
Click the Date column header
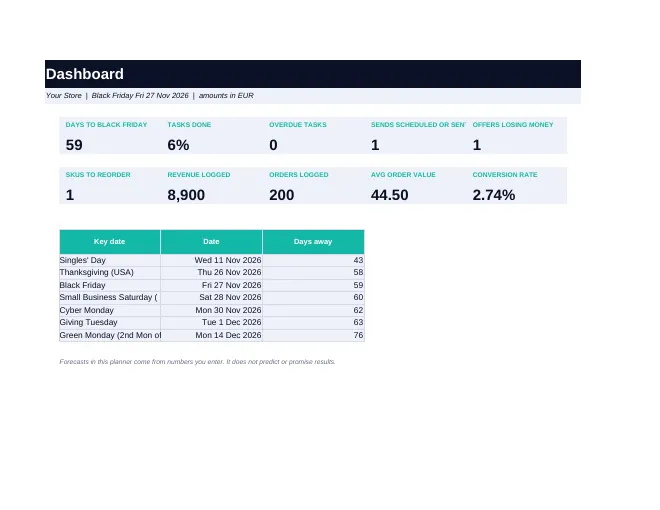(211, 242)
